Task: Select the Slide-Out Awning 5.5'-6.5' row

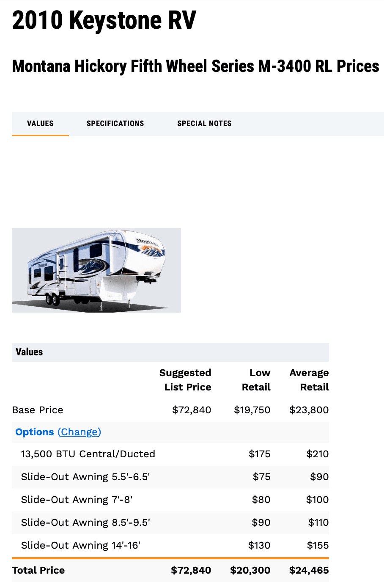Action: (x=170, y=477)
